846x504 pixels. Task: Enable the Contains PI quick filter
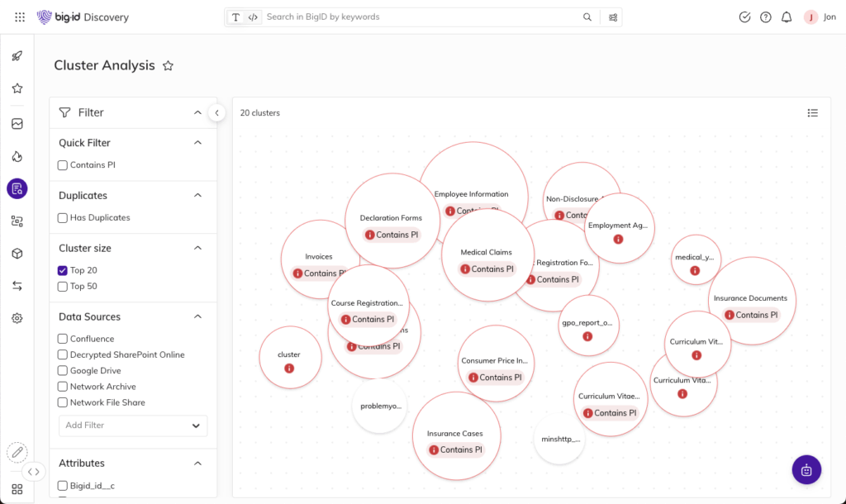(63, 165)
